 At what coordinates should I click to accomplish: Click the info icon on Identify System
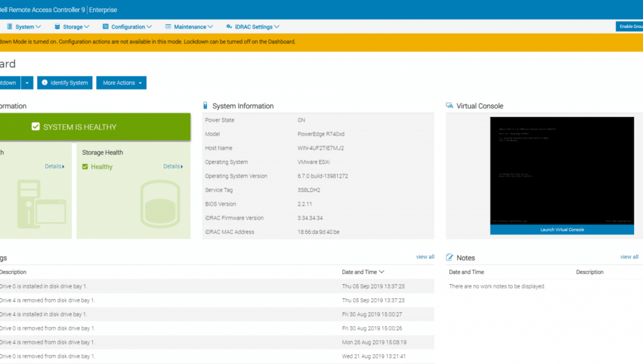coord(45,82)
